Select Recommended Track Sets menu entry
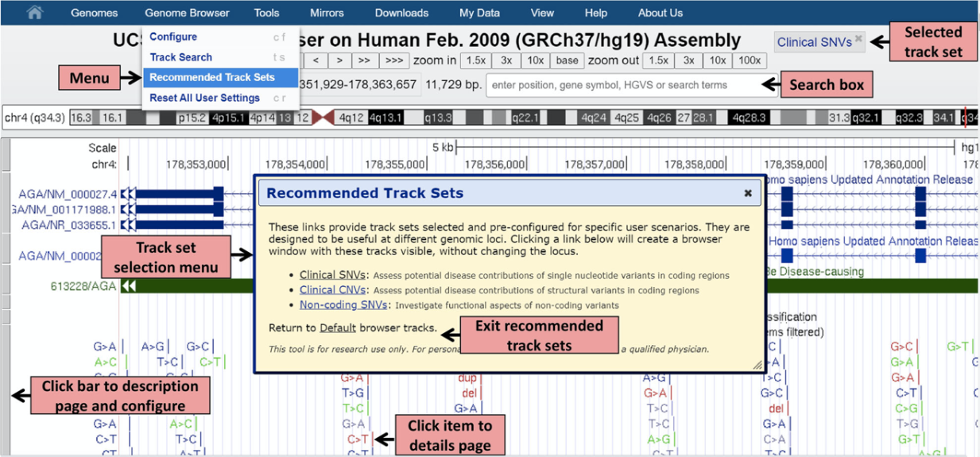The height and width of the screenshot is (457, 980). pos(212,78)
